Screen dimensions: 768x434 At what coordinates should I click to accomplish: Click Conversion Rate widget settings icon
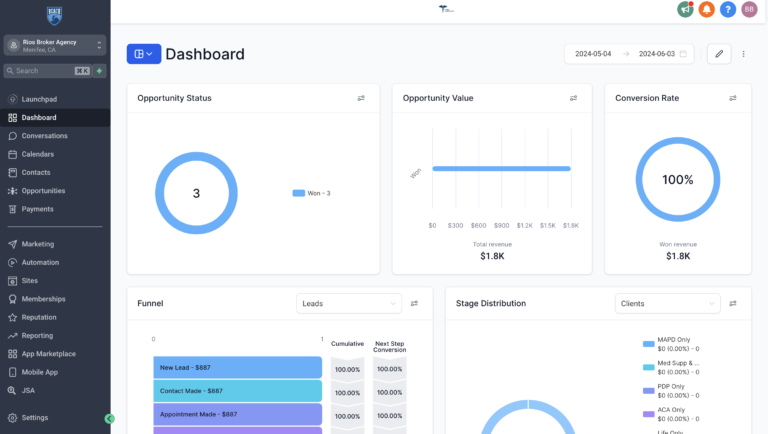click(732, 98)
